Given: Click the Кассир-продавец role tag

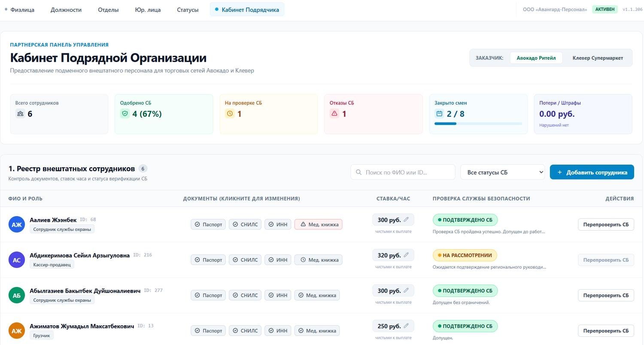Looking at the screenshot, I should (52, 265).
